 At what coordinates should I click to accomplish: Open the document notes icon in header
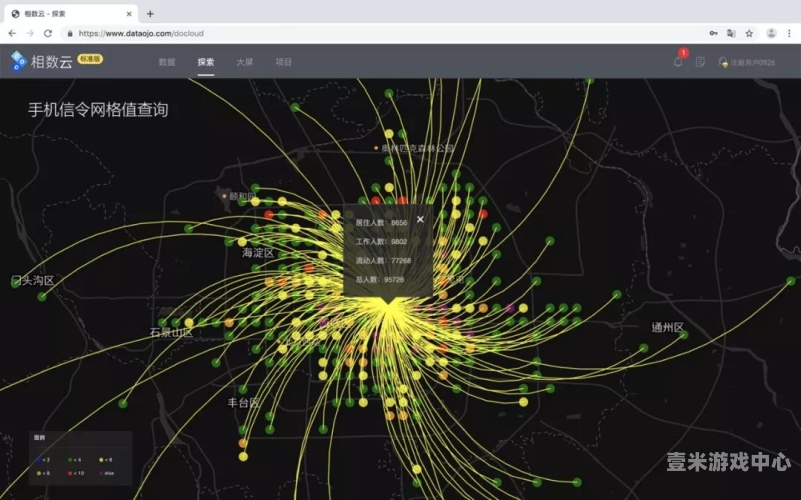click(700, 62)
